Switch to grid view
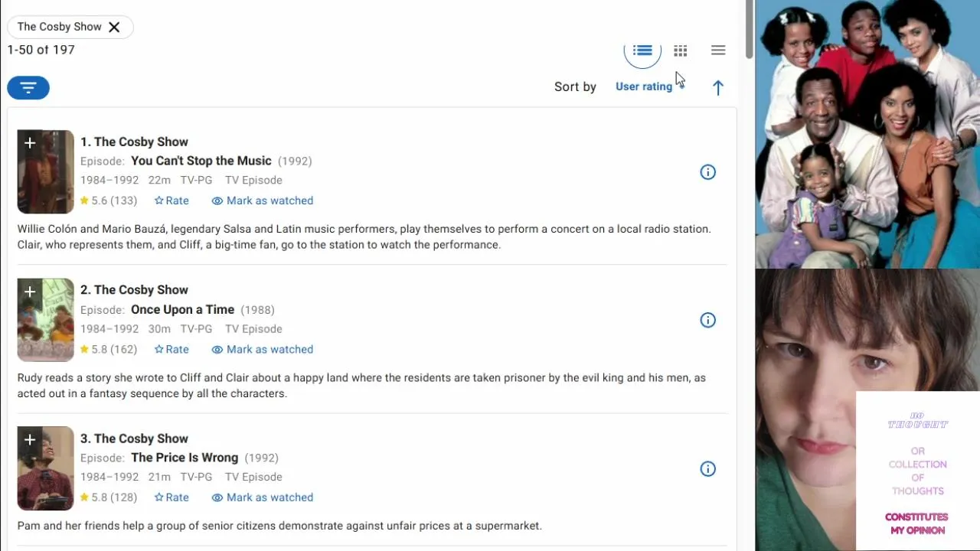980x551 pixels. [x=681, y=51]
